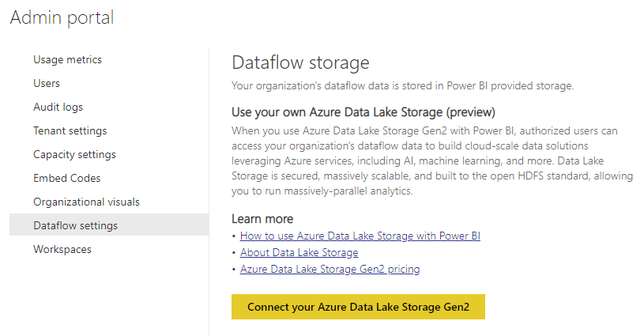Open Azure Data Lake Storage Gen2 pricing link

tap(330, 269)
